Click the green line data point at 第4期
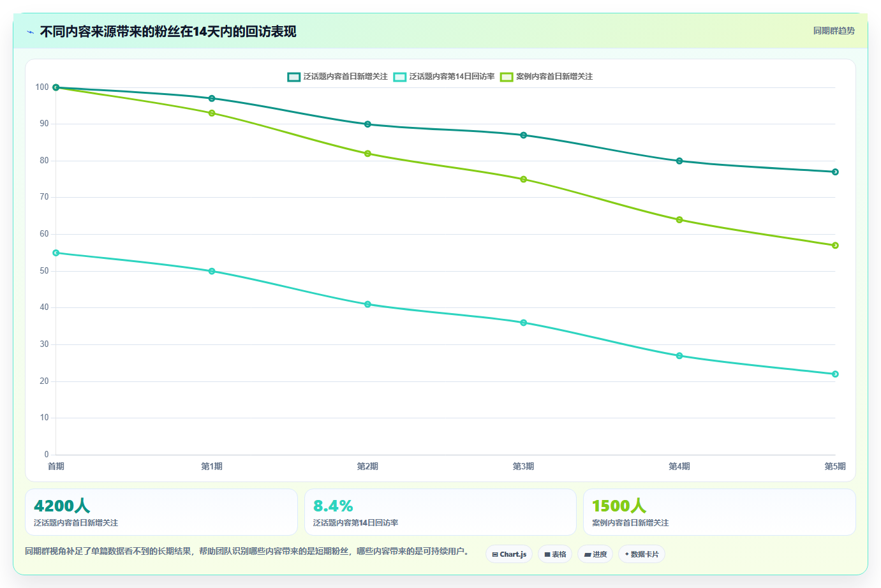The width and height of the screenshot is (881, 588). (x=679, y=220)
